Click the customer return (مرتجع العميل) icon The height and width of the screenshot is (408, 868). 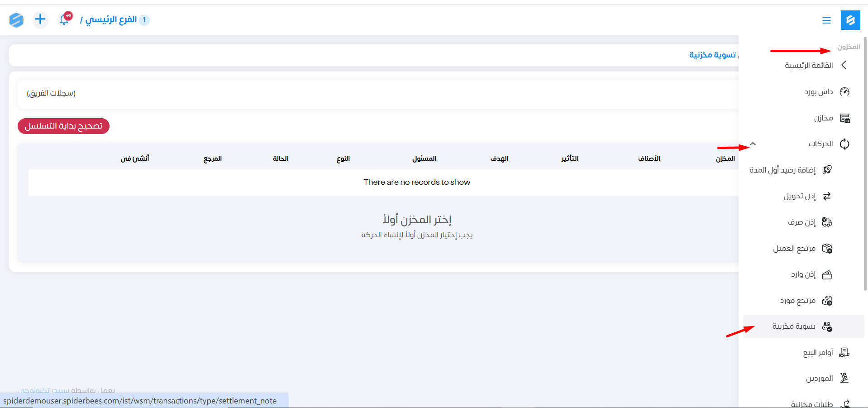pyautogui.click(x=827, y=249)
